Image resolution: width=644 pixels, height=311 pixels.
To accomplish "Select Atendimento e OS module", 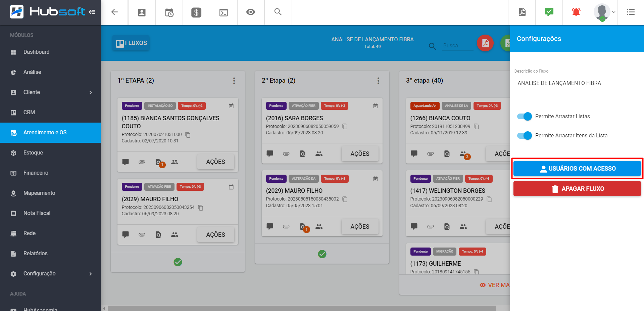I will 50,133.
